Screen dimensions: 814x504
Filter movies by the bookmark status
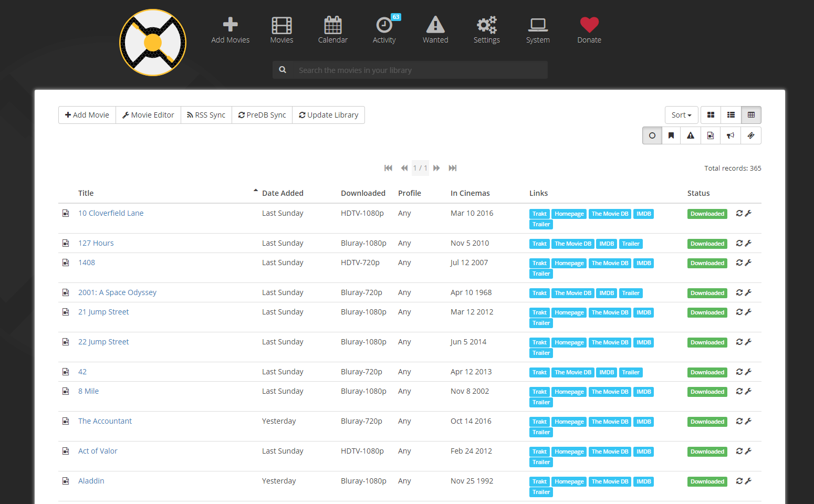[x=671, y=135]
